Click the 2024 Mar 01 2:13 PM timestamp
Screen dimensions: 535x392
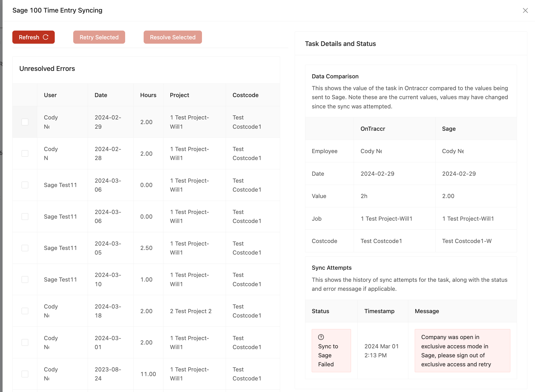(x=382, y=351)
